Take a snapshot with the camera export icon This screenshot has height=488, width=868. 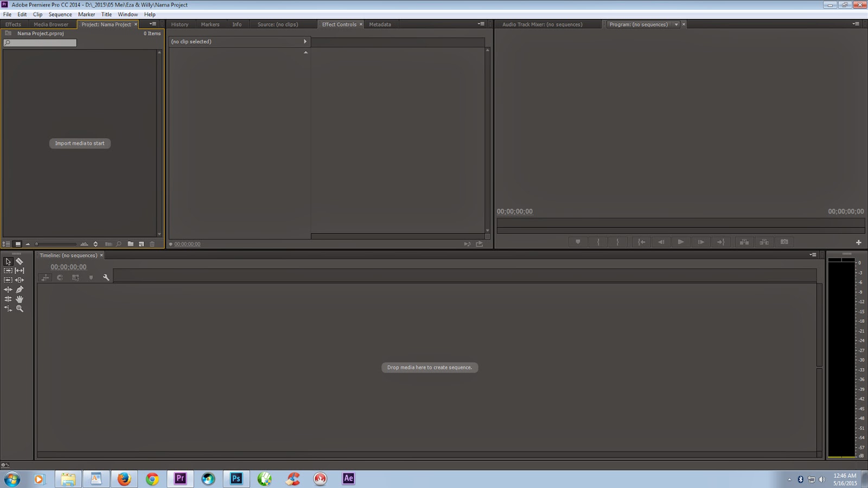pyautogui.click(x=785, y=242)
